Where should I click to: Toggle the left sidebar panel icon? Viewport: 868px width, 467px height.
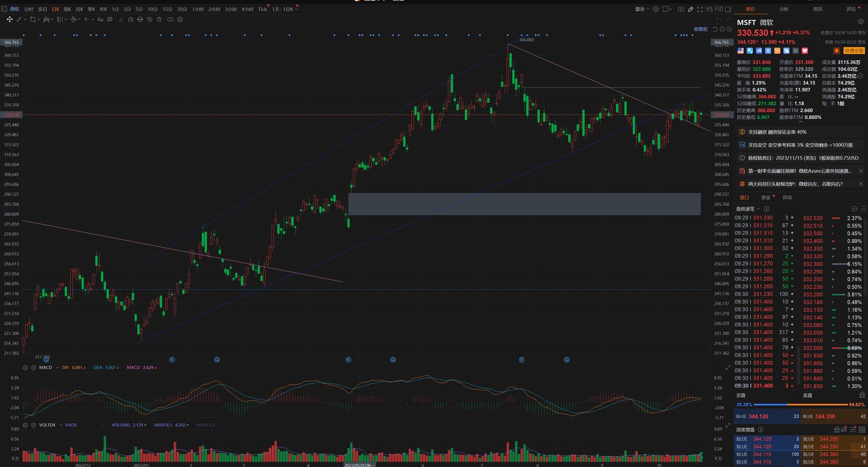coord(4,9)
